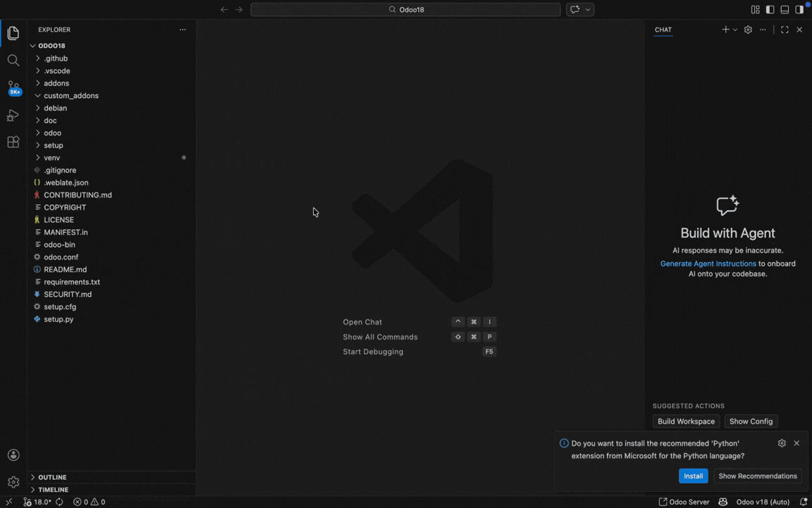The image size is (812, 508).
Task: Open the Explorer view in activity bar
Action: pos(13,34)
